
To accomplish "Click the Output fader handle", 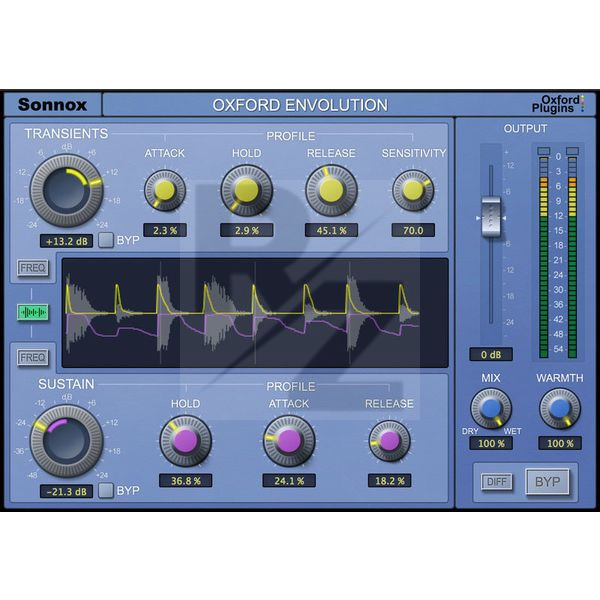I will point(491,217).
